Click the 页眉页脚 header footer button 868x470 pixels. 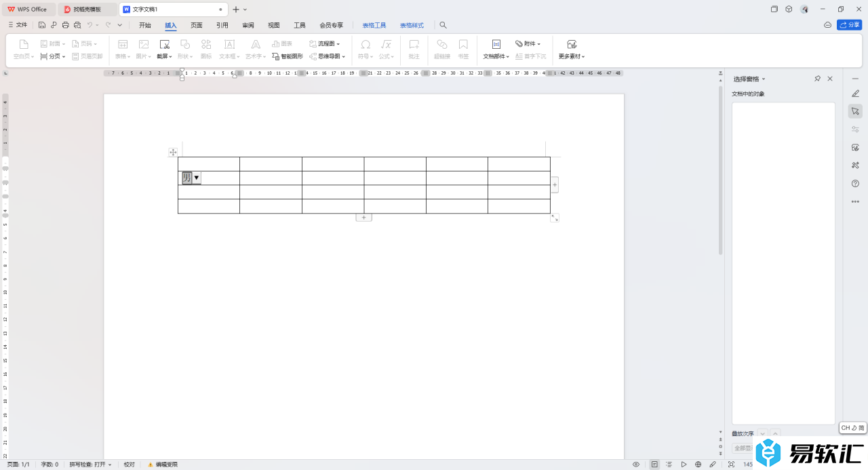pos(87,56)
